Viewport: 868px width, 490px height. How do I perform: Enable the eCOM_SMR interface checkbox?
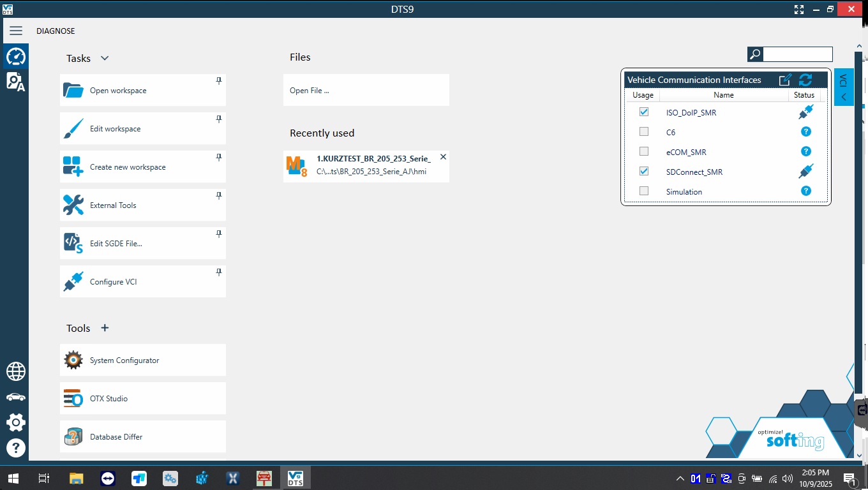[x=643, y=152]
